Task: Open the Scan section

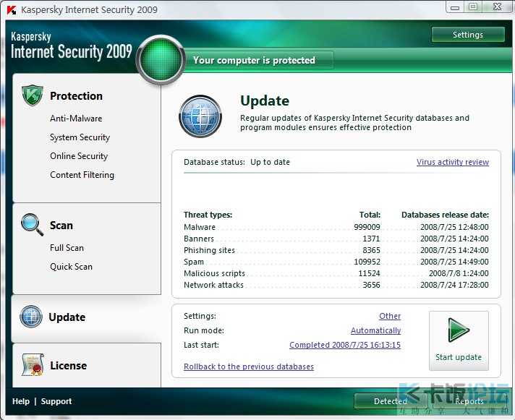Action: [61, 226]
